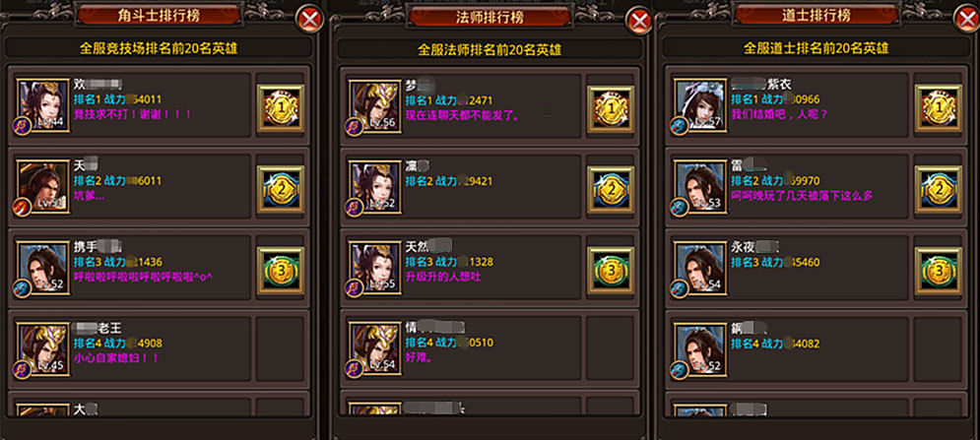Click green rank 3 medal in Taoist leaderboard
Screen dimensions: 980x440
coord(938,271)
